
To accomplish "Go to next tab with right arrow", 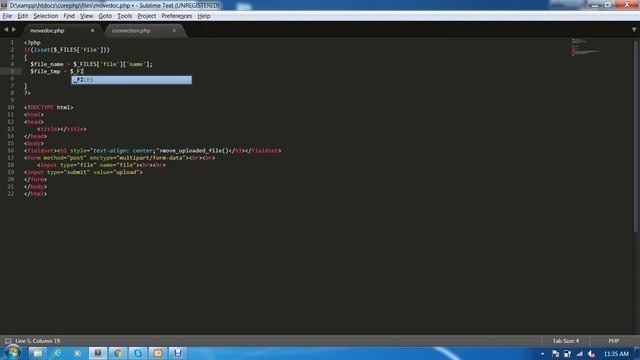I will click(x=14, y=29).
